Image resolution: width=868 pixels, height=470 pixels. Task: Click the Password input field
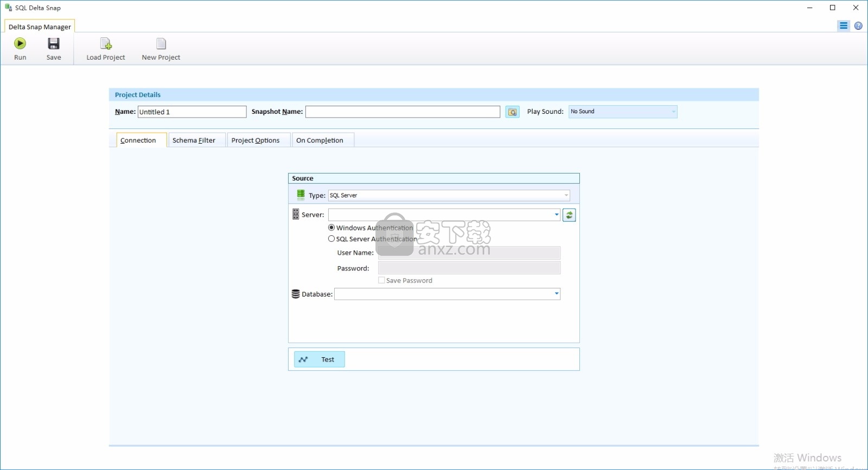[x=469, y=268]
